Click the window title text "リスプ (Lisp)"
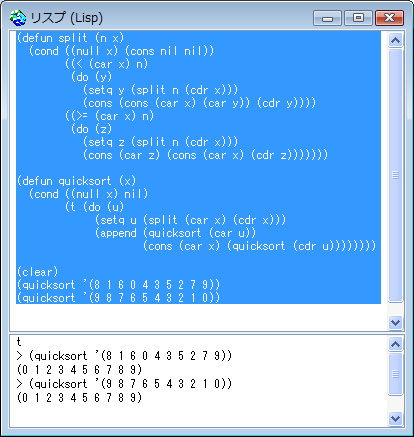 (66, 18)
